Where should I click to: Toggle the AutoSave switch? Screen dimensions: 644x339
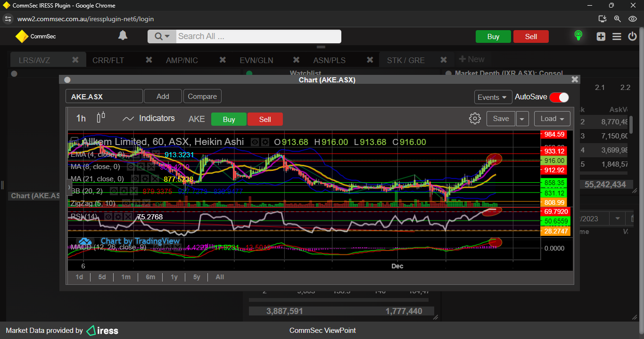pyautogui.click(x=559, y=97)
